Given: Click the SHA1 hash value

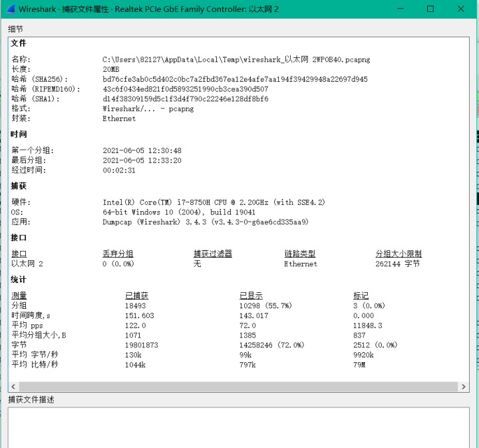Looking at the screenshot, I should pos(186,99).
